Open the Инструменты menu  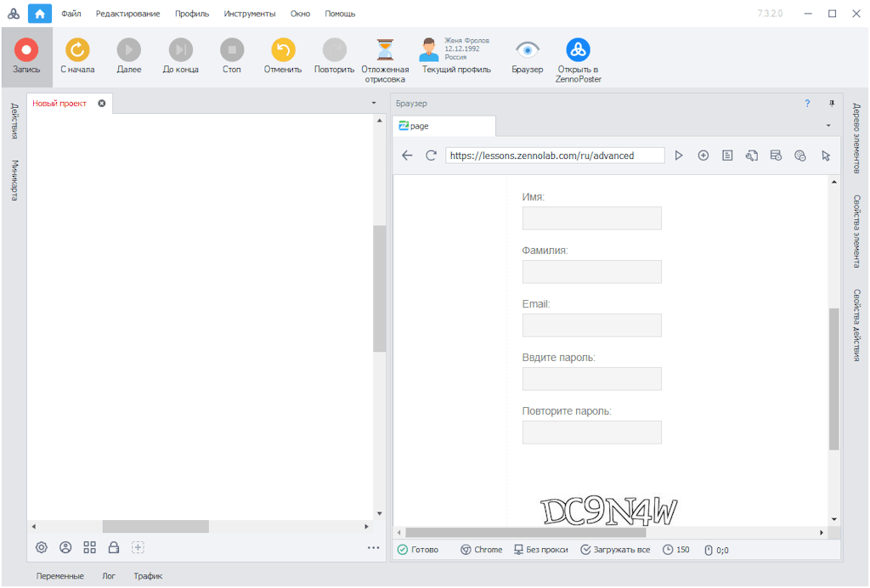pyautogui.click(x=250, y=14)
